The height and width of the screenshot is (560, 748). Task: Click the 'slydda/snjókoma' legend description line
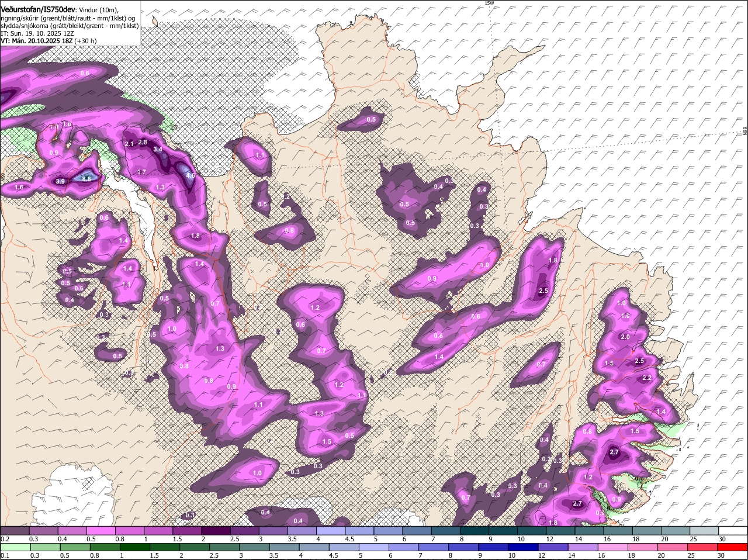(70, 26)
